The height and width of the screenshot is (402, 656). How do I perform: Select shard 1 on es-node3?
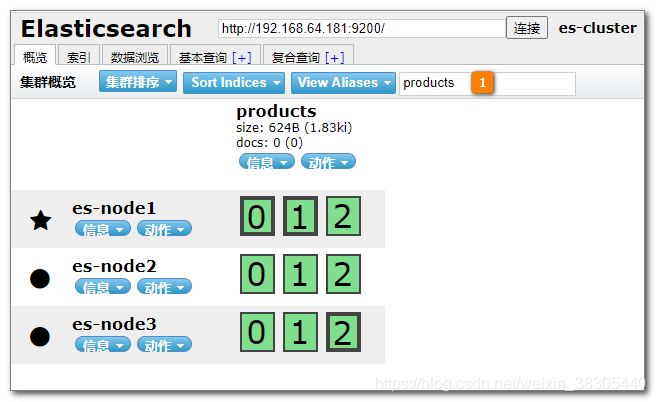click(x=300, y=332)
